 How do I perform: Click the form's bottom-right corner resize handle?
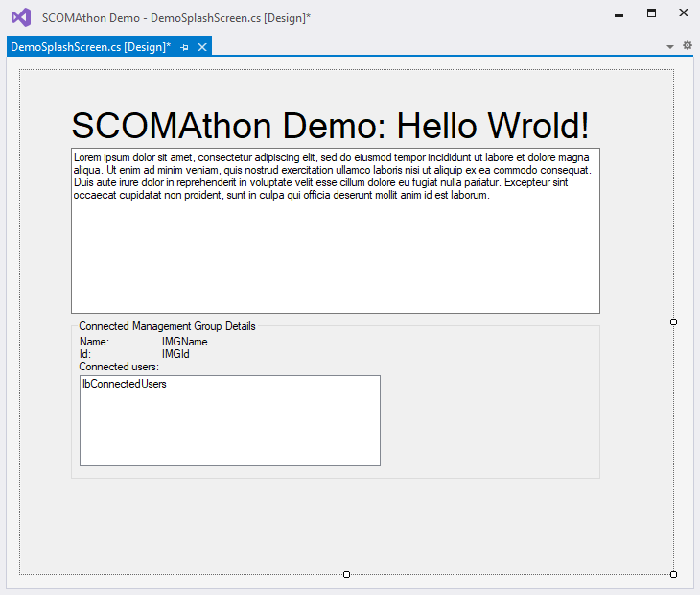point(673,574)
